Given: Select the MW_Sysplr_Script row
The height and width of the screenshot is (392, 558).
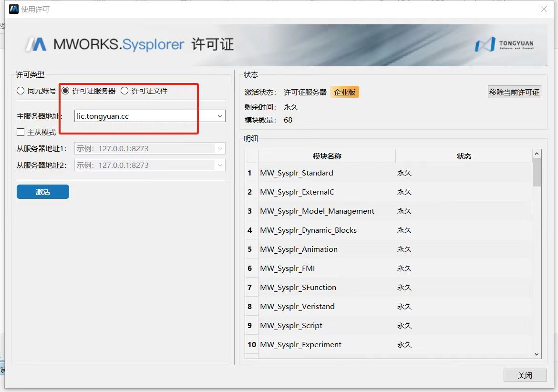Looking at the screenshot, I should (389, 326).
